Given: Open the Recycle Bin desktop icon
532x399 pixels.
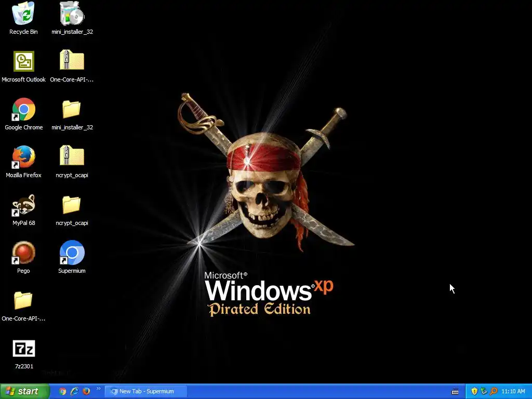Looking at the screenshot, I should (x=23, y=14).
